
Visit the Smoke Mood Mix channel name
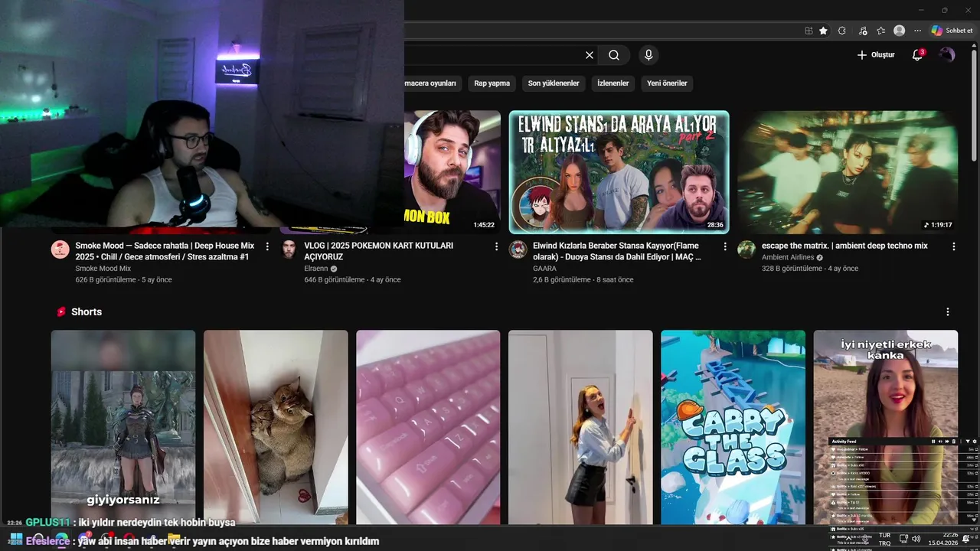coord(103,269)
